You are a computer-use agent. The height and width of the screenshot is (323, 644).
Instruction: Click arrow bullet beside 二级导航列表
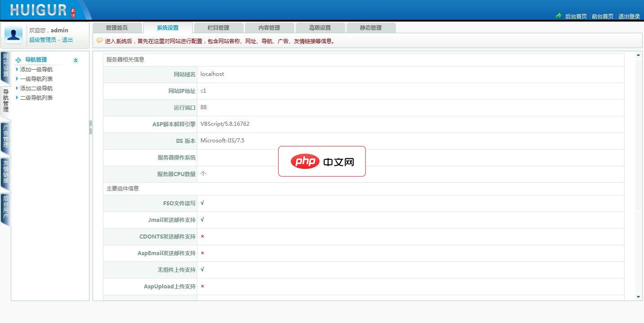17,97
